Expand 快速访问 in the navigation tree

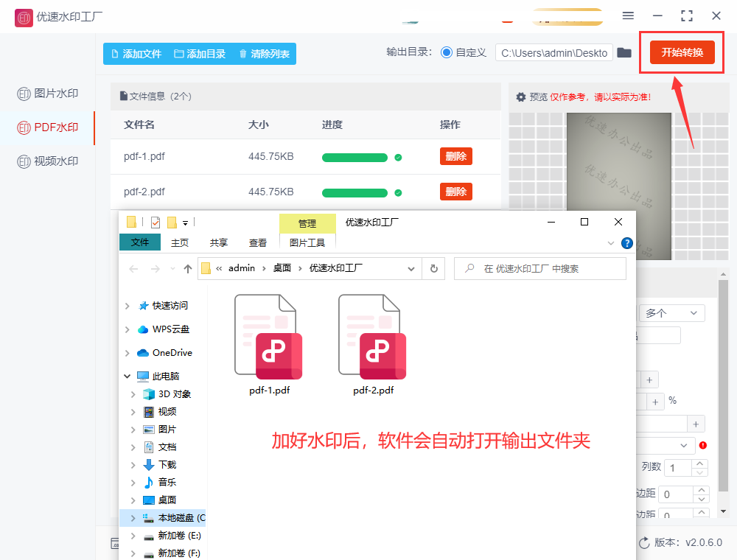click(128, 306)
